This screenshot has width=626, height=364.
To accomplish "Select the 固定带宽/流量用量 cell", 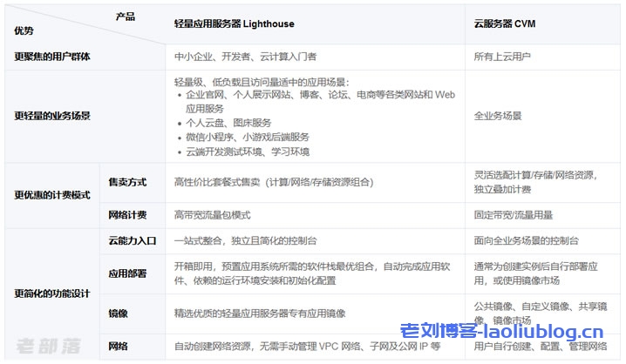I will click(514, 214).
